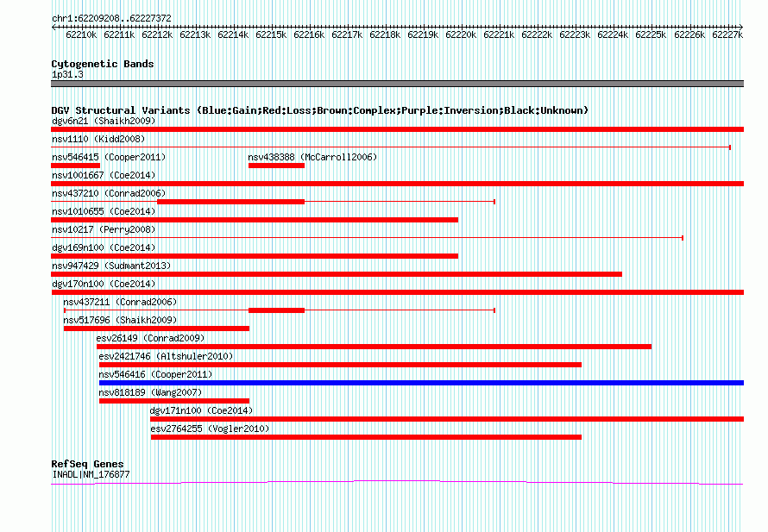Click the red bar under nsv818189
Image resolution: width=768 pixels, height=532 pixels.
point(173,401)
